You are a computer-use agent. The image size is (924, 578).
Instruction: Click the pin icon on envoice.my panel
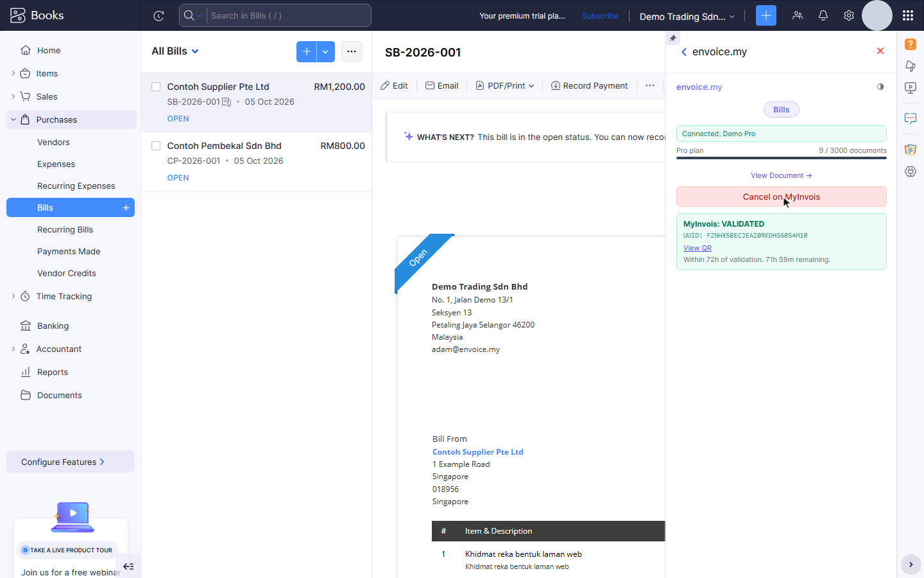(672, 38)
